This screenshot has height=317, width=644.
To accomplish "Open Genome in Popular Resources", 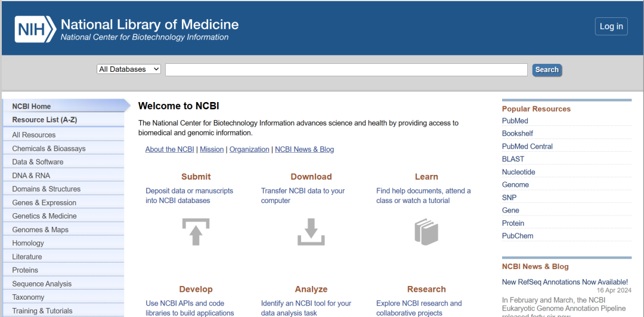I will pyautogui.click(x=515, y=184).
